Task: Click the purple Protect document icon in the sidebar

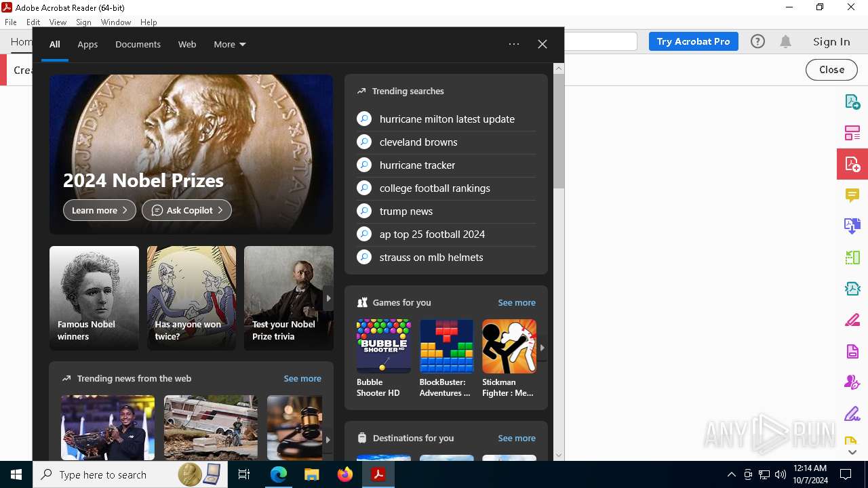Action: (x=852, y=351)
